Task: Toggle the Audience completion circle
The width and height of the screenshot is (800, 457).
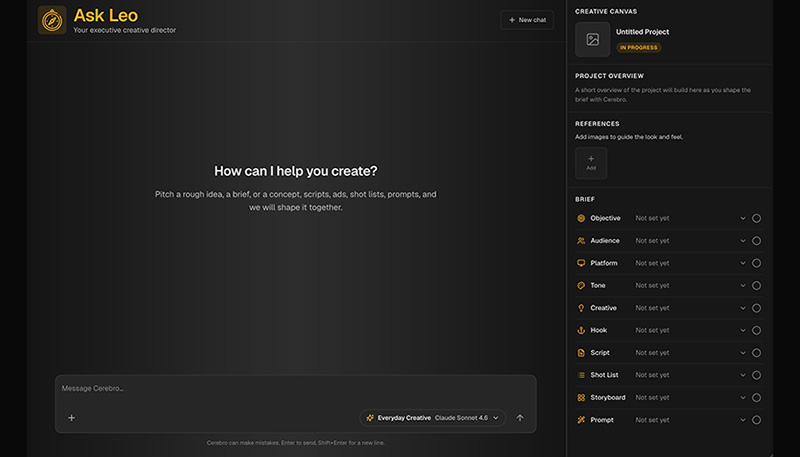Action: click(x=756, y=241)
